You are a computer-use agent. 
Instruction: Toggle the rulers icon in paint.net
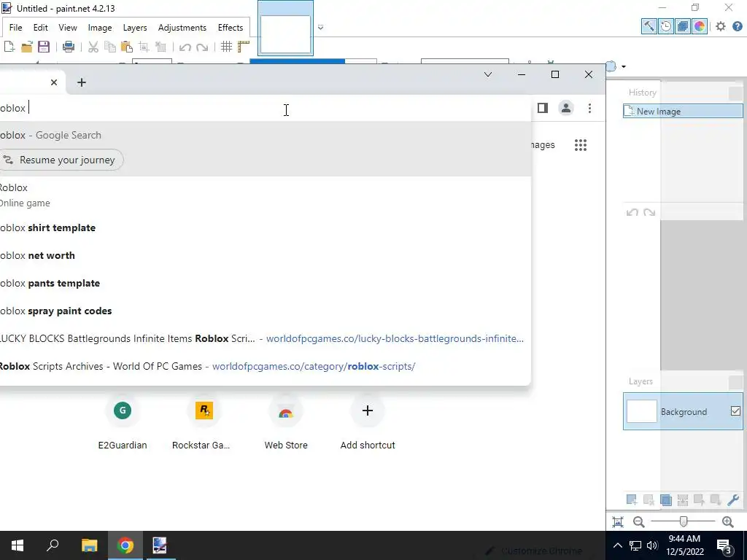click(244, 46)
